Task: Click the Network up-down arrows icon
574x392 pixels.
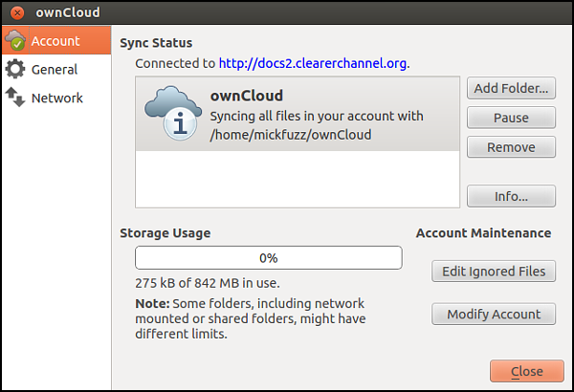Action: 15,98
